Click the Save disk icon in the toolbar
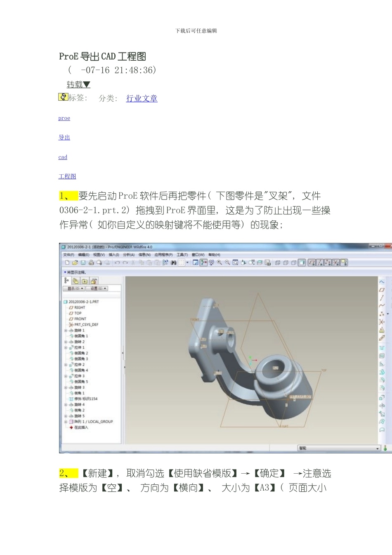Image resolution: width=392 pixels, height=555 pixels. (x=83, y=262)
